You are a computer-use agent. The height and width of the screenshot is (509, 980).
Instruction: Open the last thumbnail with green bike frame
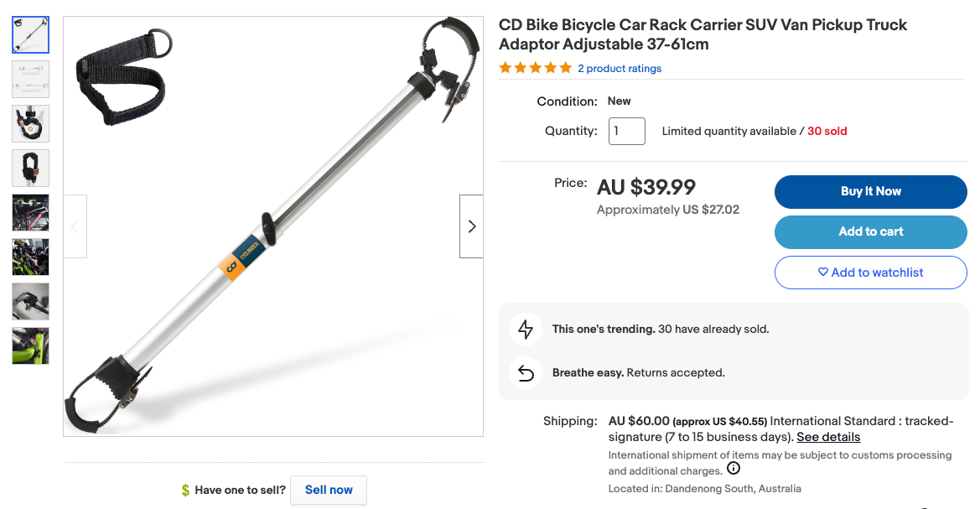tap(30, 345)
